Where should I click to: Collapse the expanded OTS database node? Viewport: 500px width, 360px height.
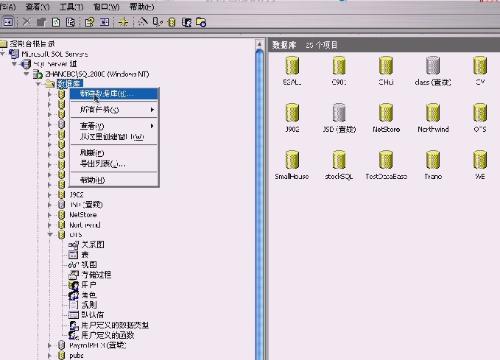pos(50,235)
